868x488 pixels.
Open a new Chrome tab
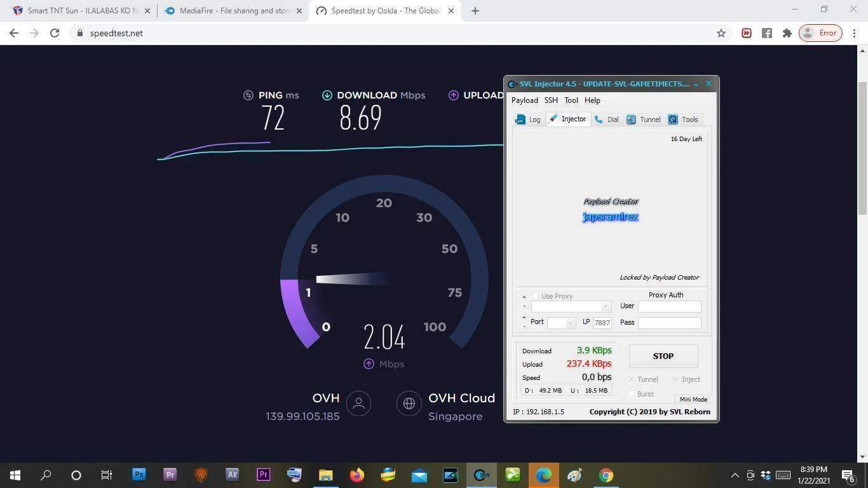(x=475, y=11)
